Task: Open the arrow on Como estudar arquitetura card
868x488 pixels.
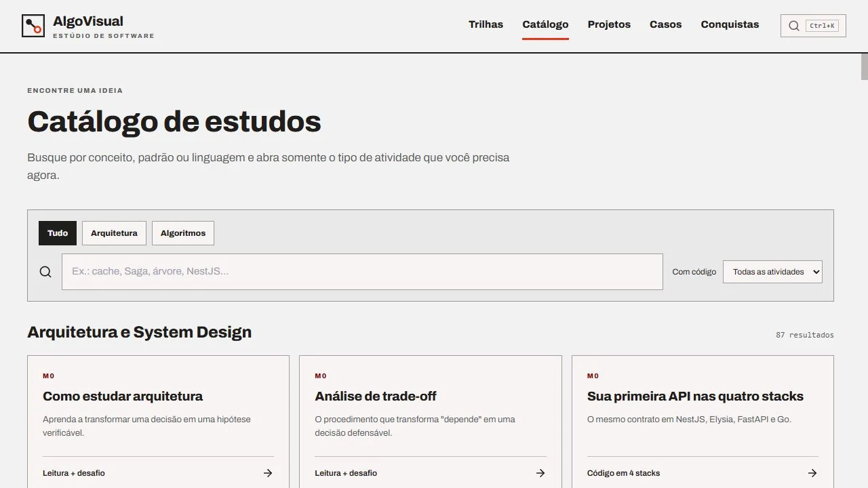Action: pos(268,473)
